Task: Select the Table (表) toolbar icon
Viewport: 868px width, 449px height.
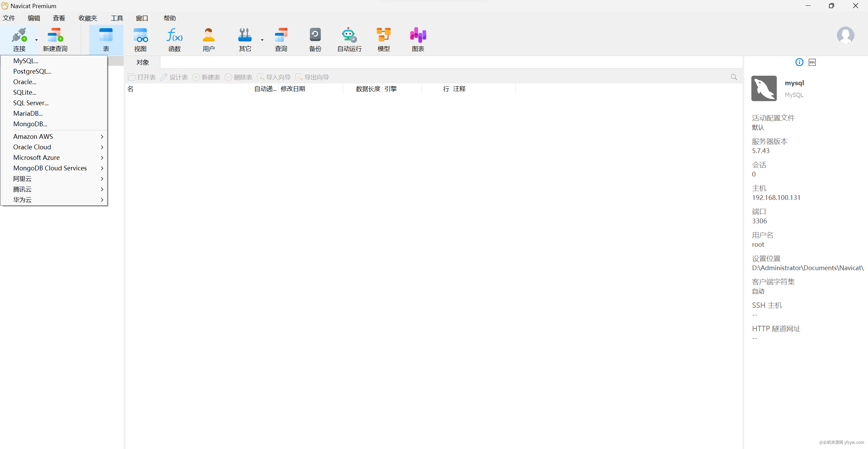Action: (106, 35)
